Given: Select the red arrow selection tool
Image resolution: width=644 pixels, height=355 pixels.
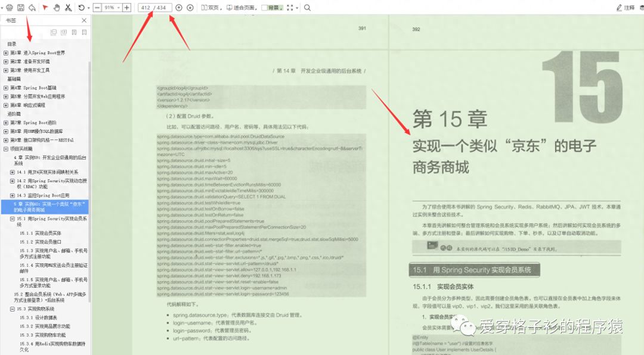Looking at the screenshot, I should point(45,7).
